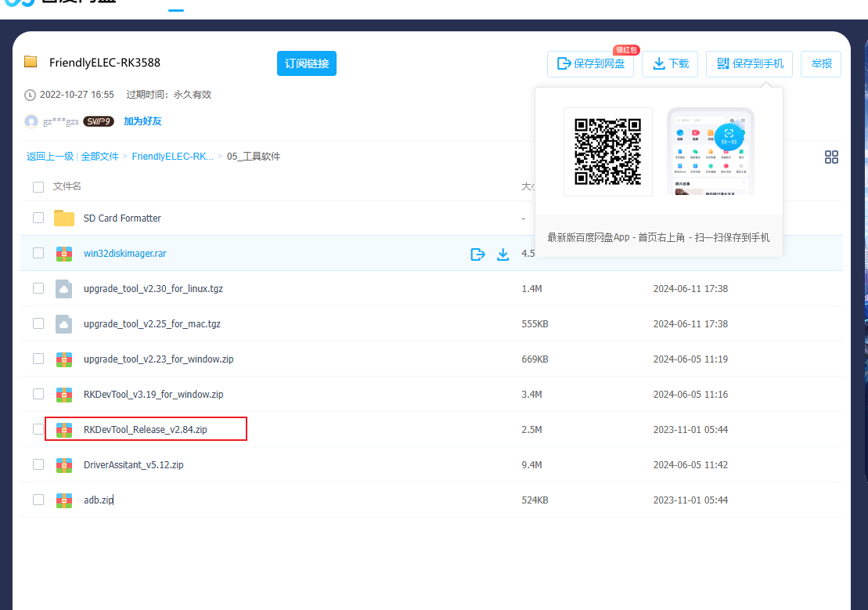Click 05_工具软件 current breadcrumb
The image size is (868, 610).
(x=254, y=157)
